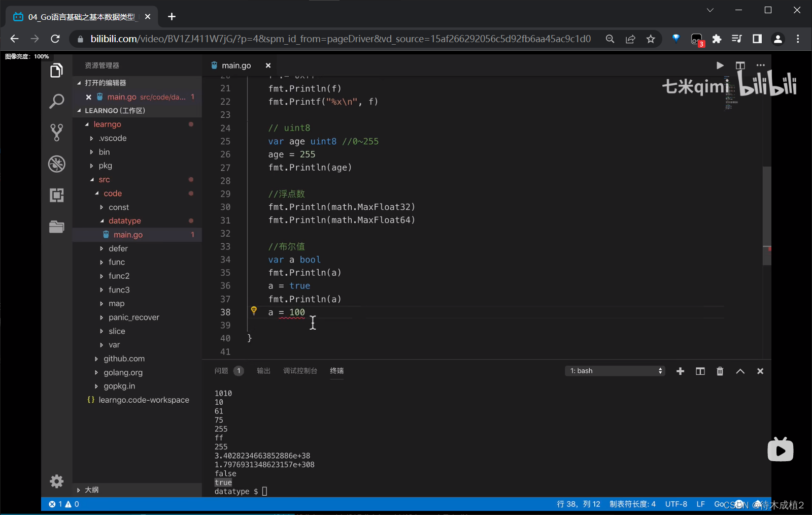Share this page from the address bar
812x515 pixels.
[630, 39]
